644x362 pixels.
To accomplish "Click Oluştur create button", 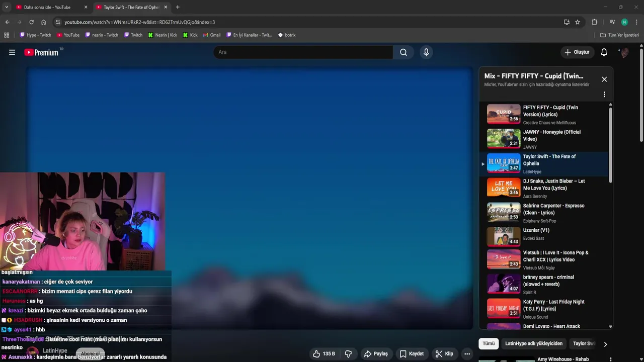I will click(x=577, y=52).
